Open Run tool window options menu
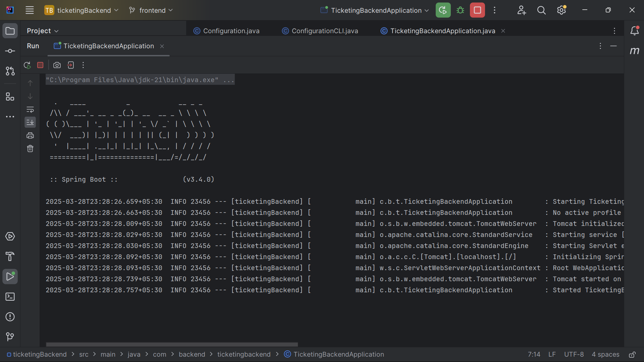This screenshot has width=644, height=362. 600,46
